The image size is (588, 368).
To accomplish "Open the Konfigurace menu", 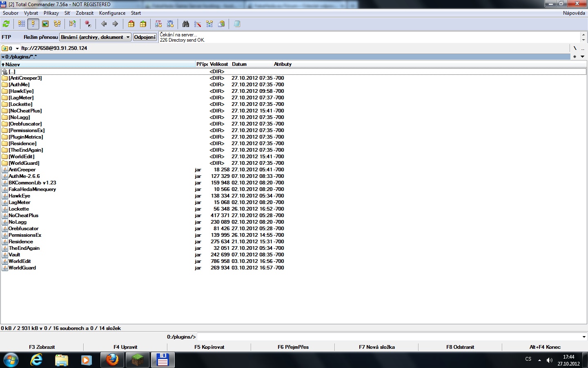I will pos(112,13).
